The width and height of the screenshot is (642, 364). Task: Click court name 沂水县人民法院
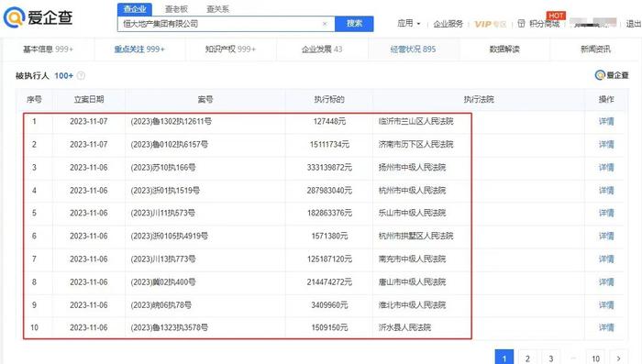point(404,327)
